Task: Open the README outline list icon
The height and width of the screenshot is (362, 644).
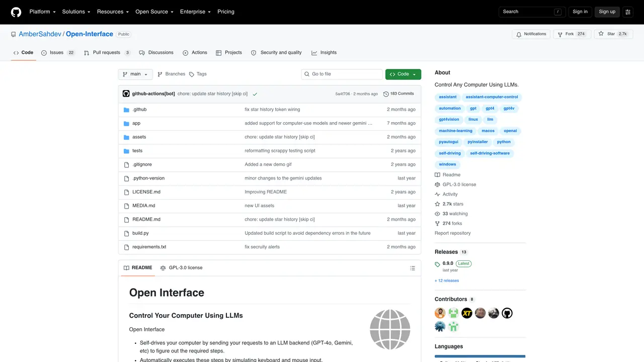Action: [x=413, y=268]
